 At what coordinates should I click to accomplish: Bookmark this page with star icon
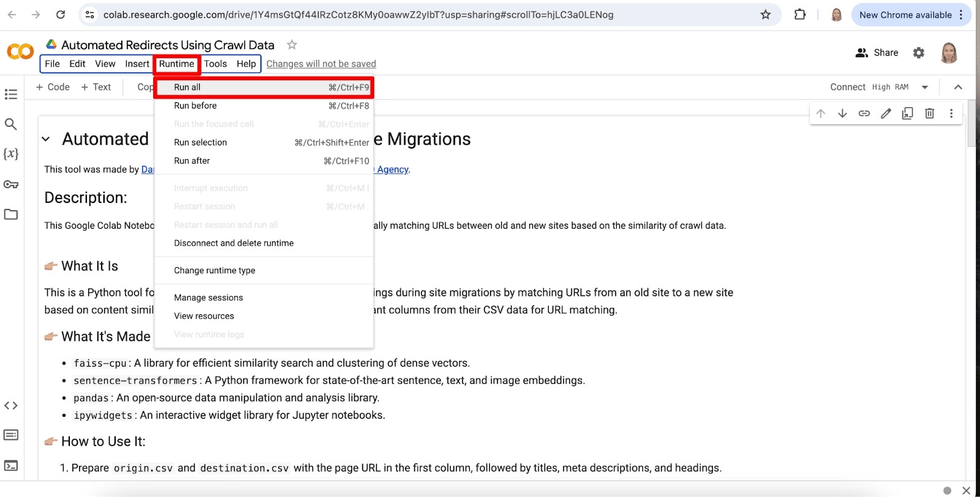[x=766, y=15]
